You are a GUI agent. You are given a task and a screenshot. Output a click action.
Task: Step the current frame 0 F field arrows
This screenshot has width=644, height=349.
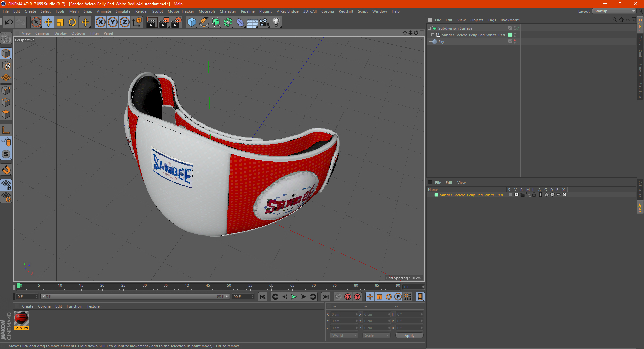click(423, 287)
